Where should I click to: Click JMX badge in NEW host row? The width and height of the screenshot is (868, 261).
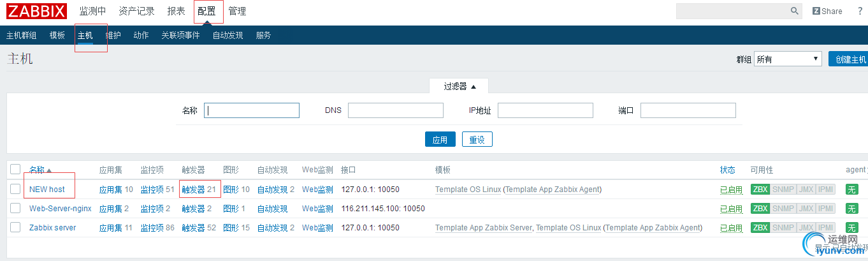coord(806,190)
